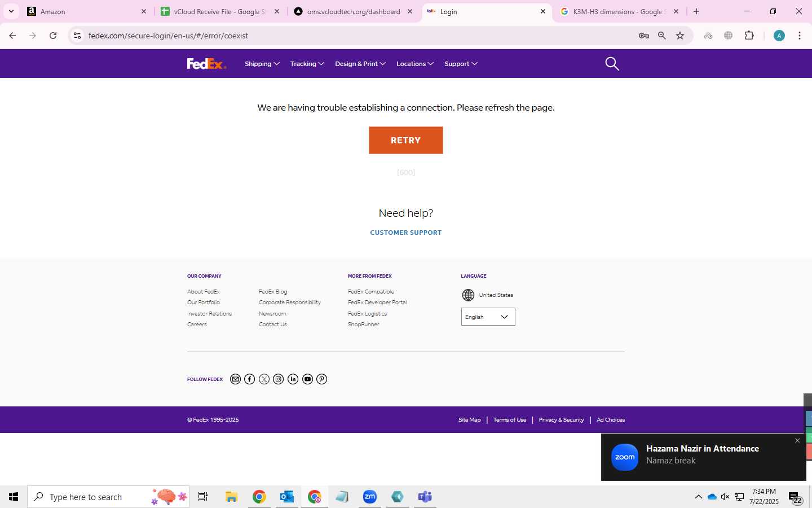Open FedEx Blog link
Viewport: 812px width, 508px height.
pyautogui.click(x=273, y=292)
